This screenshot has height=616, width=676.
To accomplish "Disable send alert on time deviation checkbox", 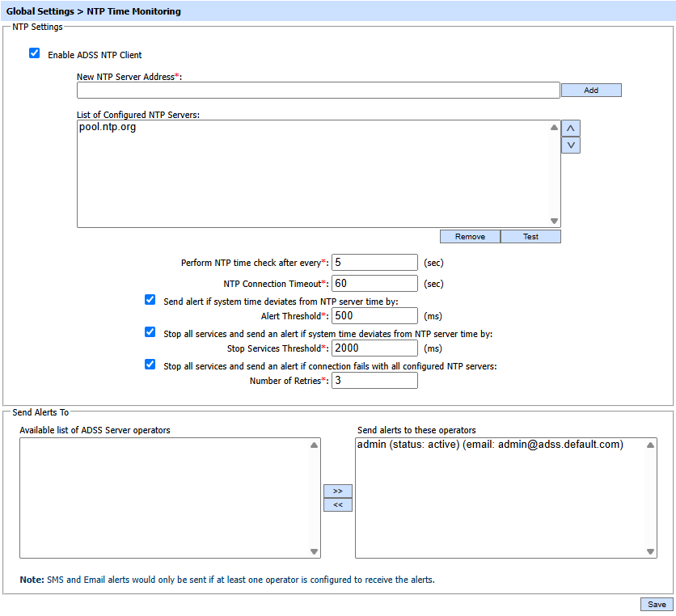I will [x=150, y=300].
